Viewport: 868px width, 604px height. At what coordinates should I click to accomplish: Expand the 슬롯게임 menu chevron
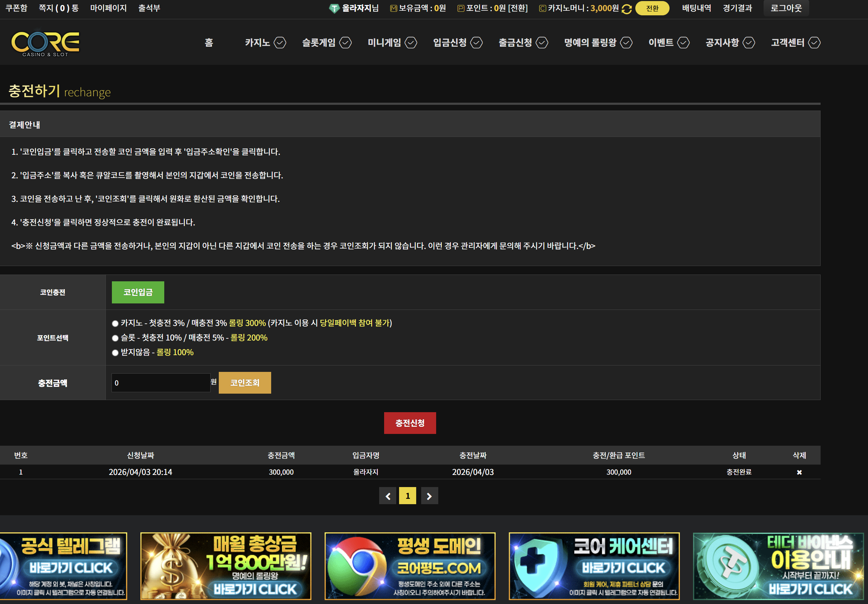click(x=345, y=43)
